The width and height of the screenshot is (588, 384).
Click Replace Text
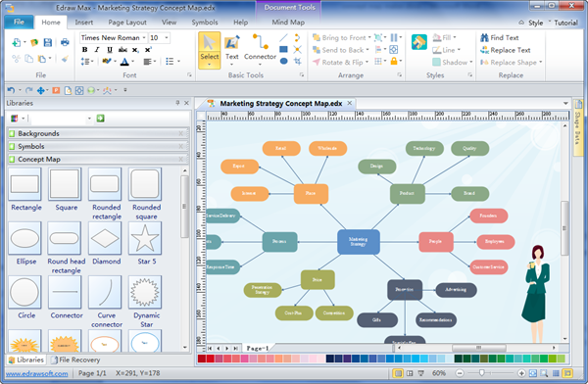click(x=506, y=50)
